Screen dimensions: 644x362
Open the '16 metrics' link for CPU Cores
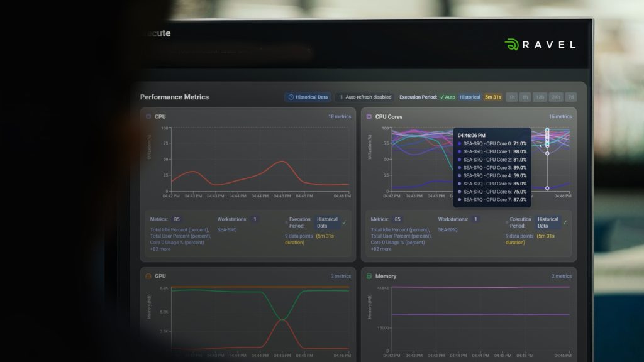point(560,116)
